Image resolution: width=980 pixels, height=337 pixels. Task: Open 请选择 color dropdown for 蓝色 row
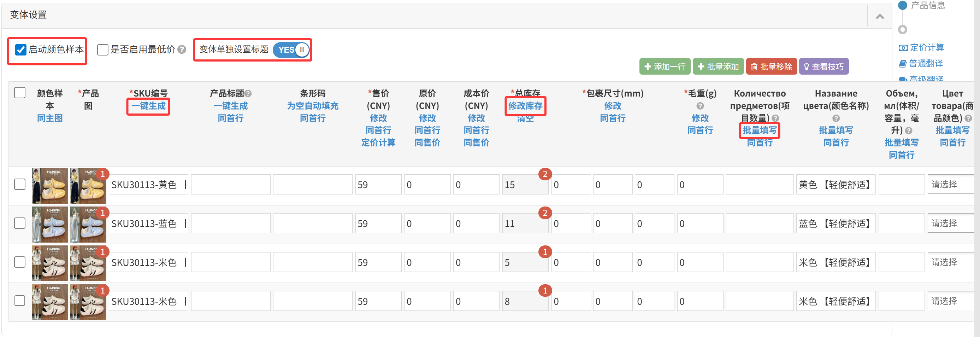pyautogui.click(x=952, y=223)
